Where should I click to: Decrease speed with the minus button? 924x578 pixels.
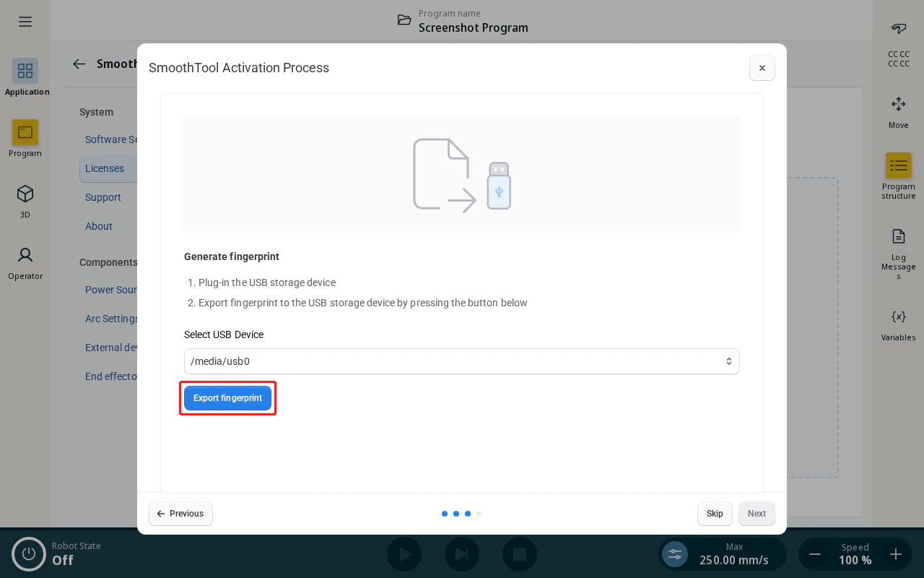pyautogui.click(x=815, y=554)
